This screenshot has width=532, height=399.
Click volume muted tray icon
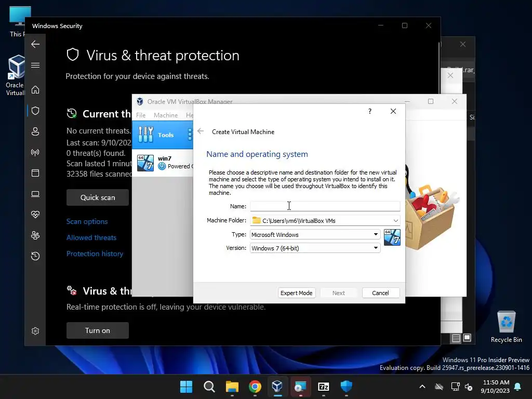pyautogui.click(x=469, y=387)
